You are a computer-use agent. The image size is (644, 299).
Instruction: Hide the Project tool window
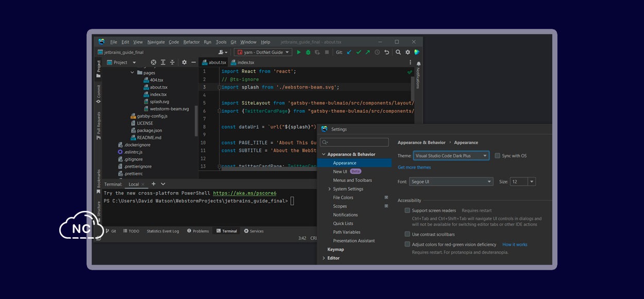194,62
